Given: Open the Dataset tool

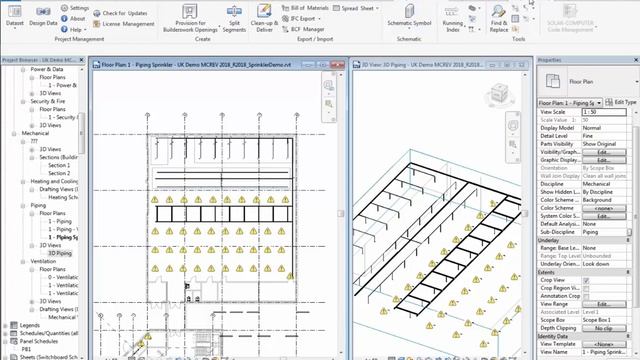Looking at the screenshot, I should coord(15,16).
